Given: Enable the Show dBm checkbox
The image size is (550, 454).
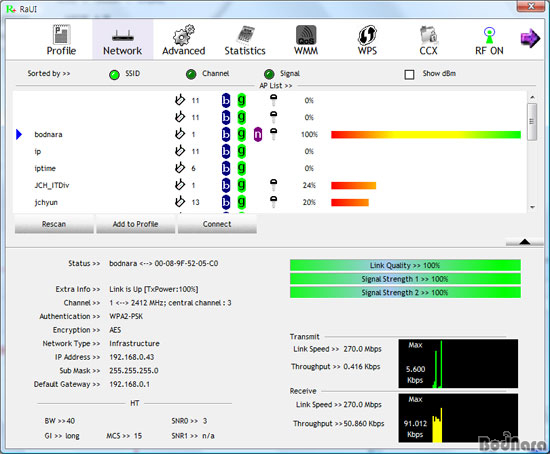Looking at the screenshot, I should pos(409,74).
